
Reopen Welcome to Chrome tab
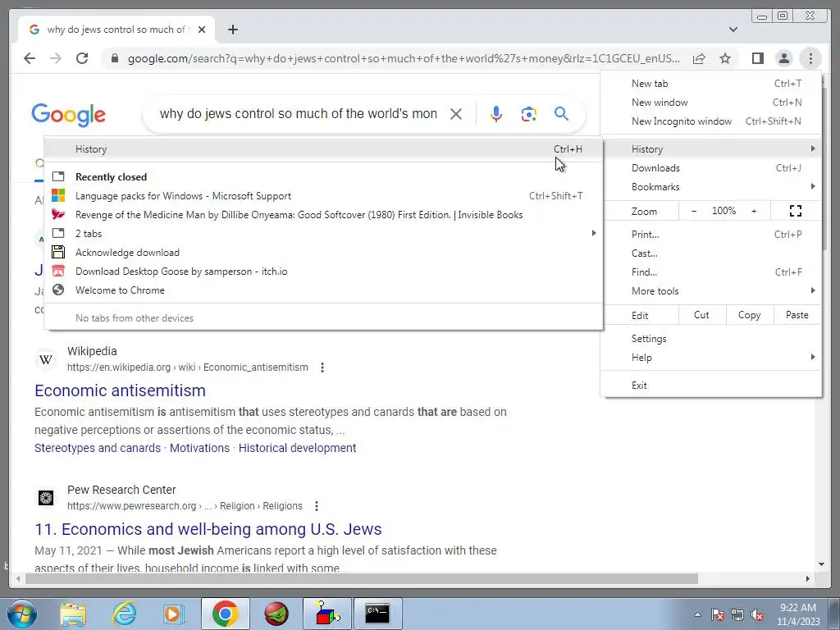323,290
